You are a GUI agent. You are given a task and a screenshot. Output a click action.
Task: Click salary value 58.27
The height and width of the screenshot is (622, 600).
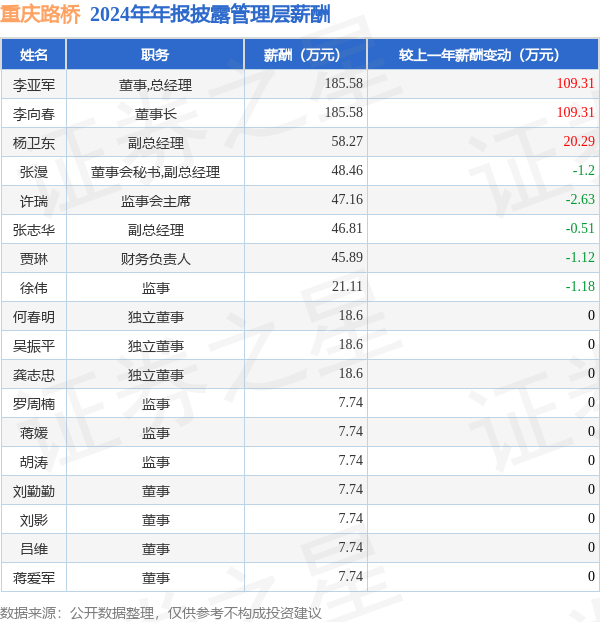tap(347, 141)
